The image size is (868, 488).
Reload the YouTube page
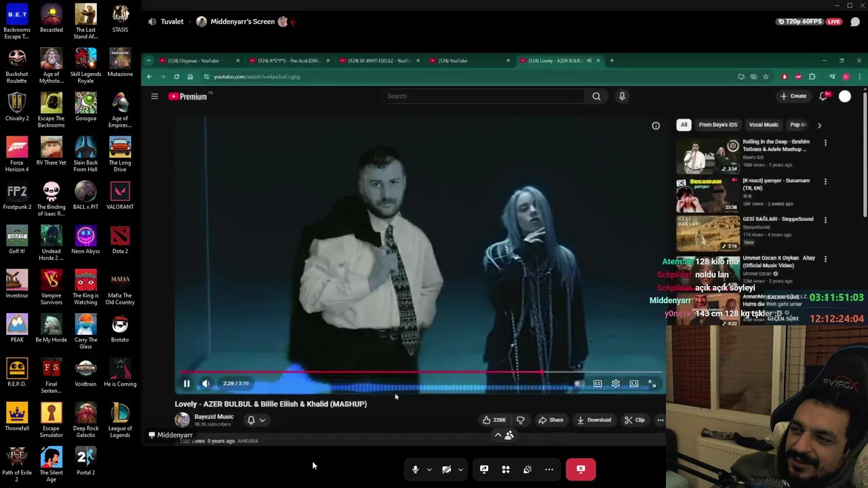point(176,77)
